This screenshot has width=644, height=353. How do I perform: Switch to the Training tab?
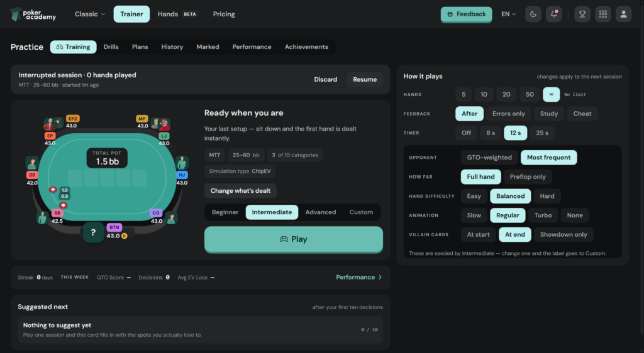click(x=73, y=46)
